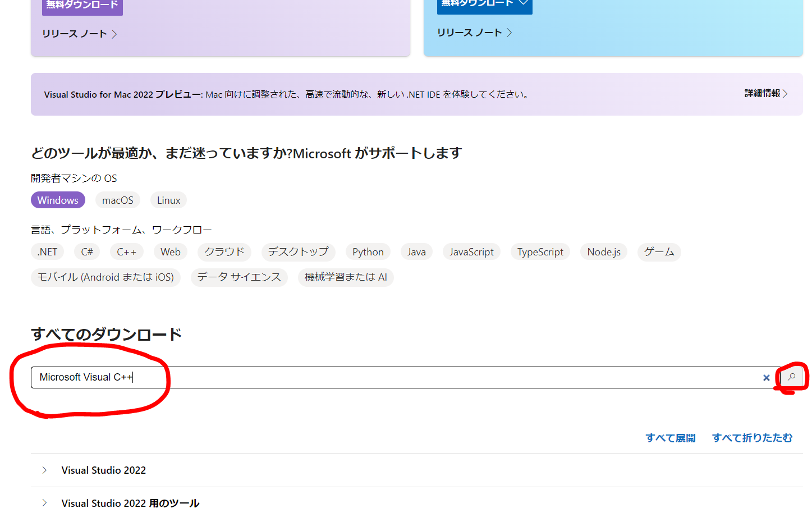This screenshot has width=812, height=508.
Task: Click the magnifier search button
Action: (791, 377)
